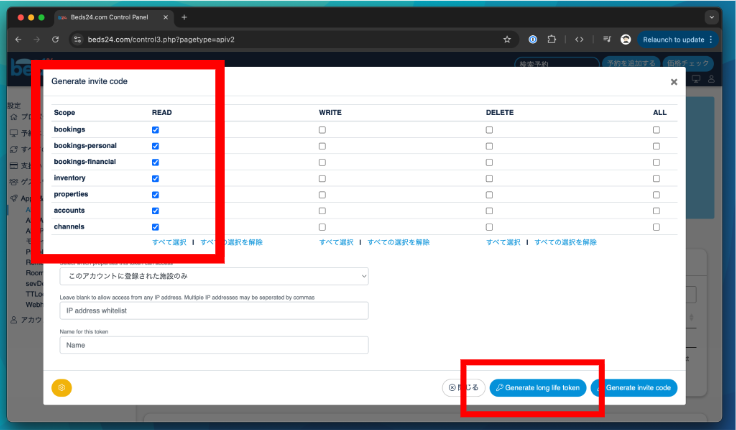Enable WRITE checkbox for inventory scope
Viewport: 736px width, 430px height.
coord(322,178)
